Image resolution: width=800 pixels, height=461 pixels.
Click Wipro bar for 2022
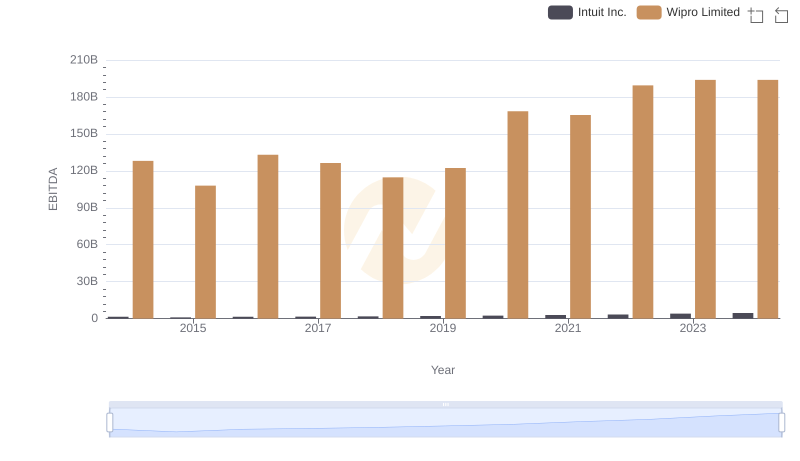point(643,202)
